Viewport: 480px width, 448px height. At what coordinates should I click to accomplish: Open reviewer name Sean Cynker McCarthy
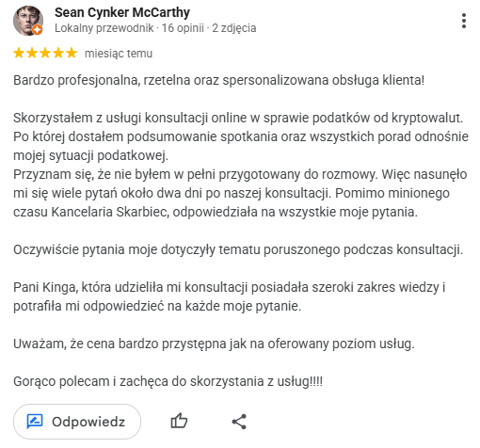(x=122, y=12)
